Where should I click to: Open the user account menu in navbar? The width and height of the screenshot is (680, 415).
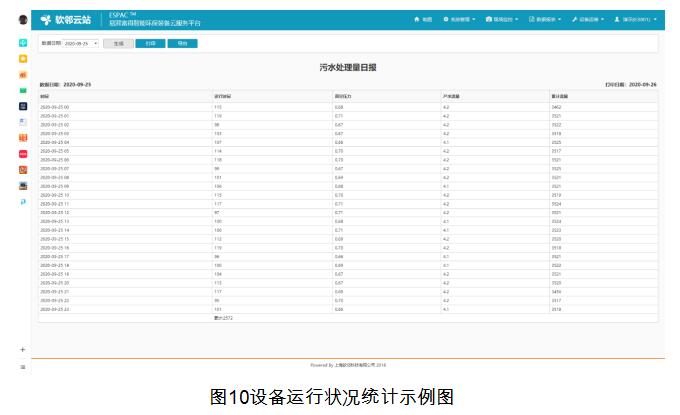(x=636, y=19)
